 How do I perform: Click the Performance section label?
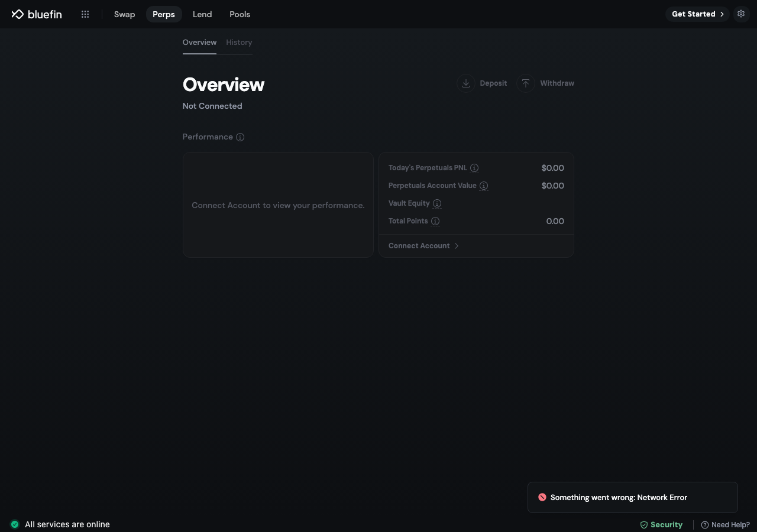pos(208,137)
